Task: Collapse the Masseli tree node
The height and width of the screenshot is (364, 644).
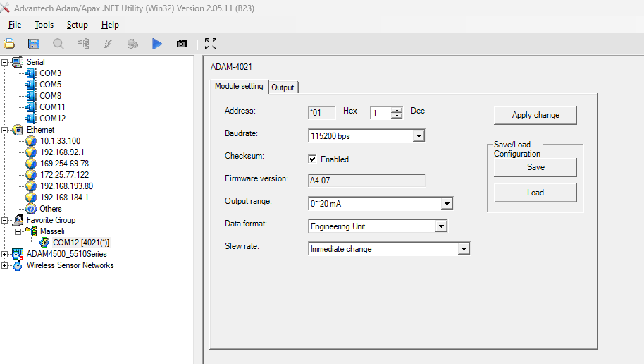Action: point(18,231)
